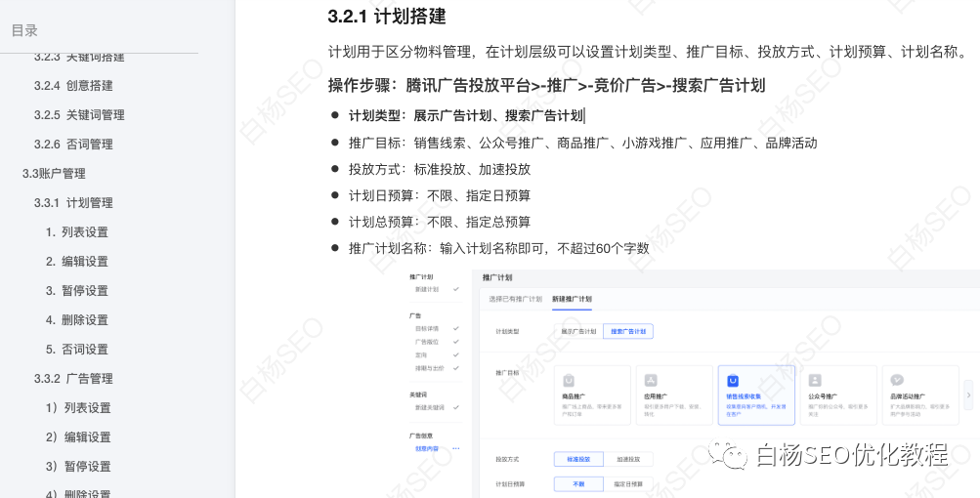Open 2. 编辑设置 under 计划管理
This screenshot has height=498, width=980.
77,261
